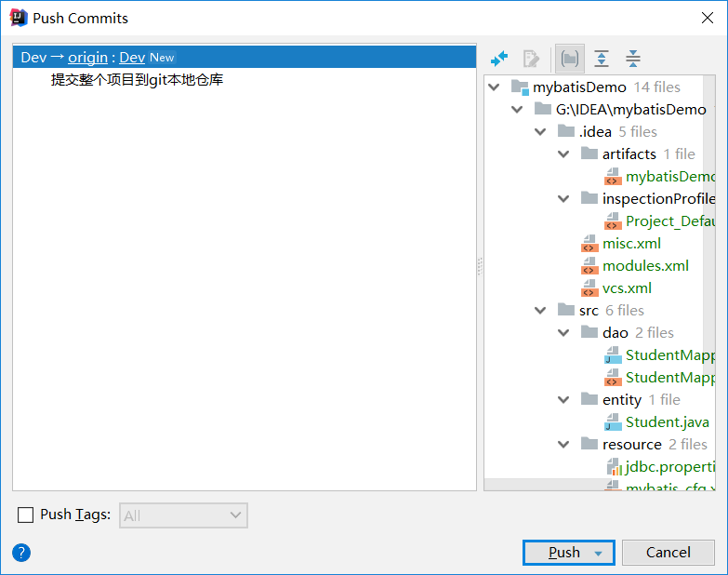Open the Push button dropdown arrow
The height and width of the screenshot is (575, 728).
pos(599,554)
